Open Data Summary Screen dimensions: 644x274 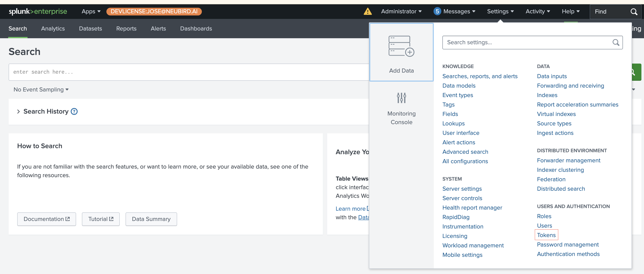(151, 219)
